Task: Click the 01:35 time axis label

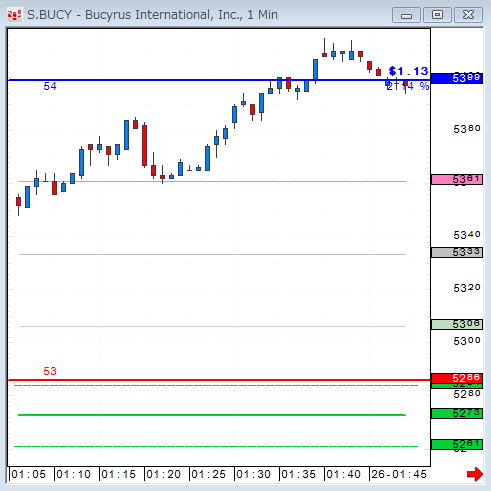Action: pyautogui.click(x=298, y=474)
